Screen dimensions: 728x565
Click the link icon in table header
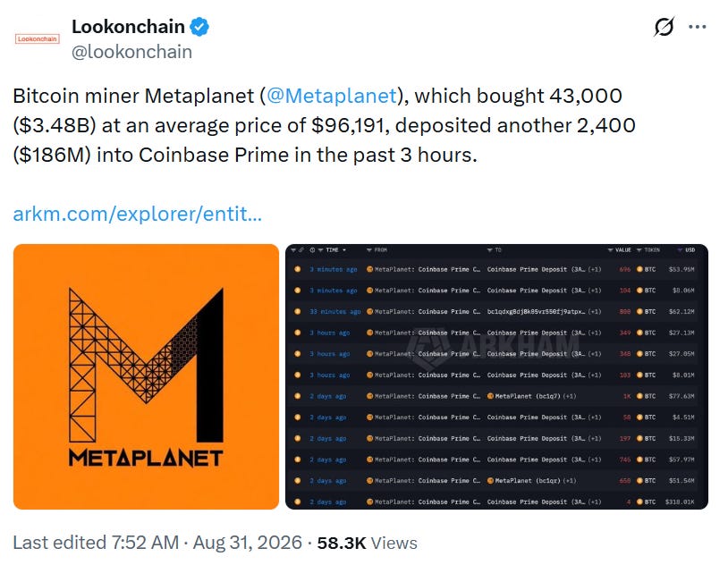[301, 249]
